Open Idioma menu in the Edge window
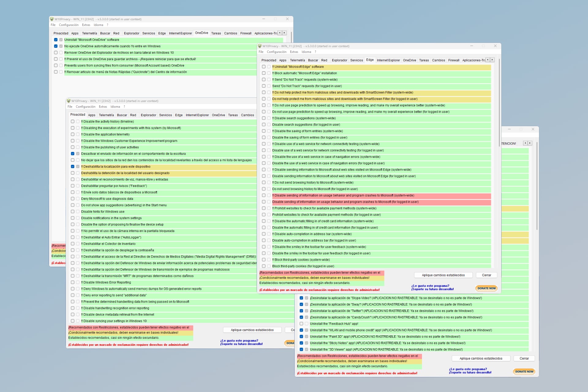 (x=306, y=52)
